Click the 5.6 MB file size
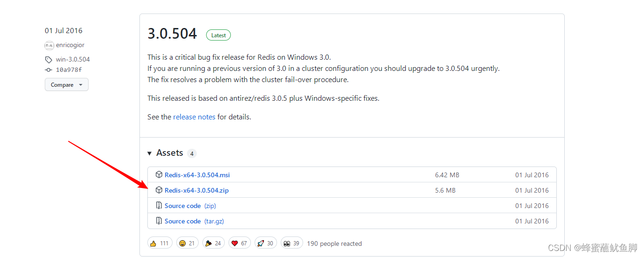The image size is (644, 257). click(445, 190)
